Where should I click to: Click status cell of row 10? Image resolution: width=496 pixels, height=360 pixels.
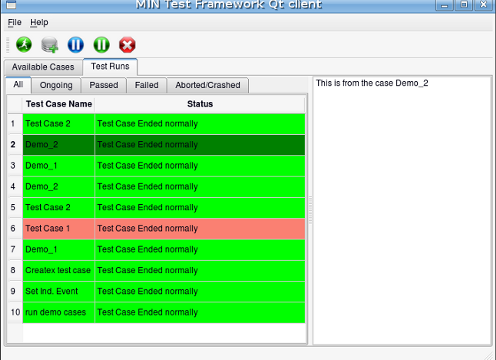(200, 312)
